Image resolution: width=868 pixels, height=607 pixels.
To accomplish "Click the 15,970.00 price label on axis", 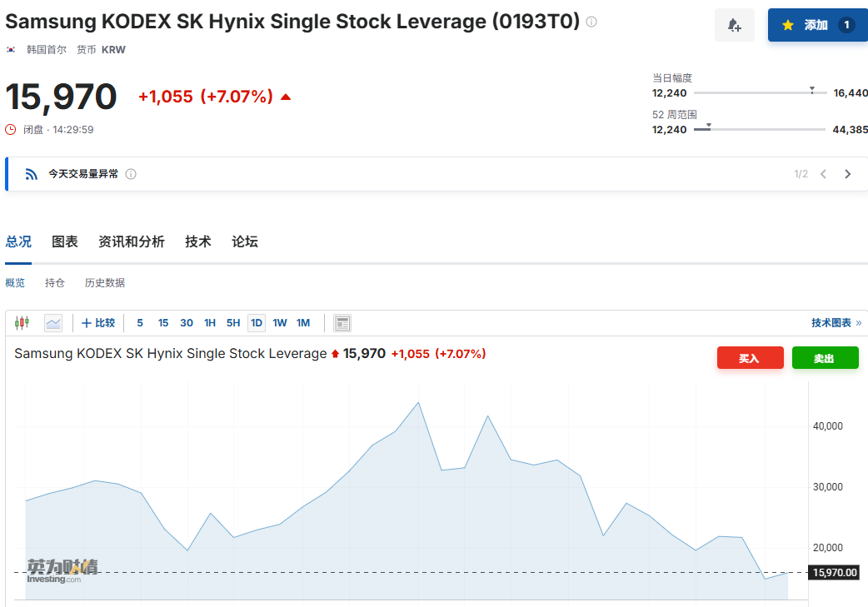I will click(x=834, y=572).
